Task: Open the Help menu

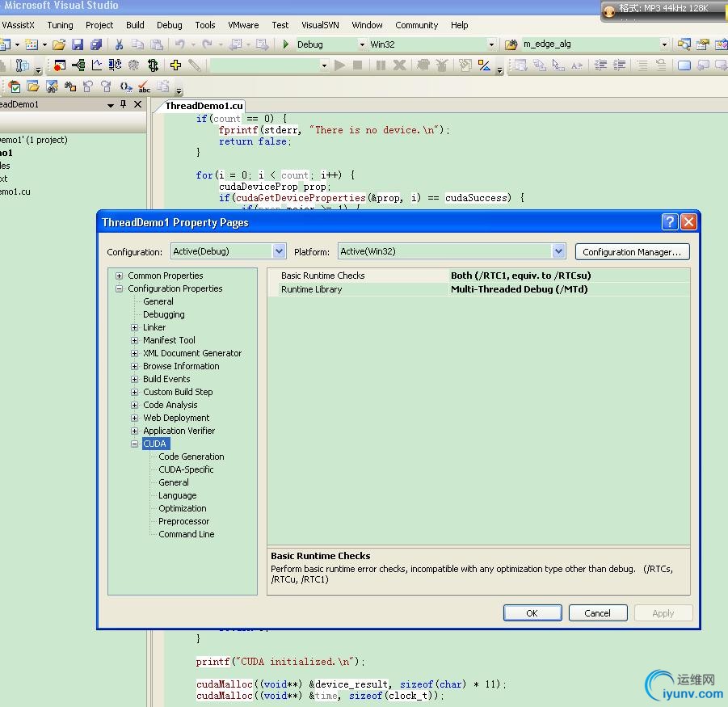Action: 459,25
